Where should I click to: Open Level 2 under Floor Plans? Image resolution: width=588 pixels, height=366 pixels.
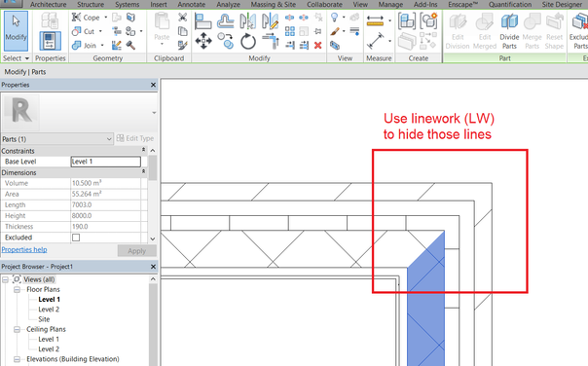(49, 310)
